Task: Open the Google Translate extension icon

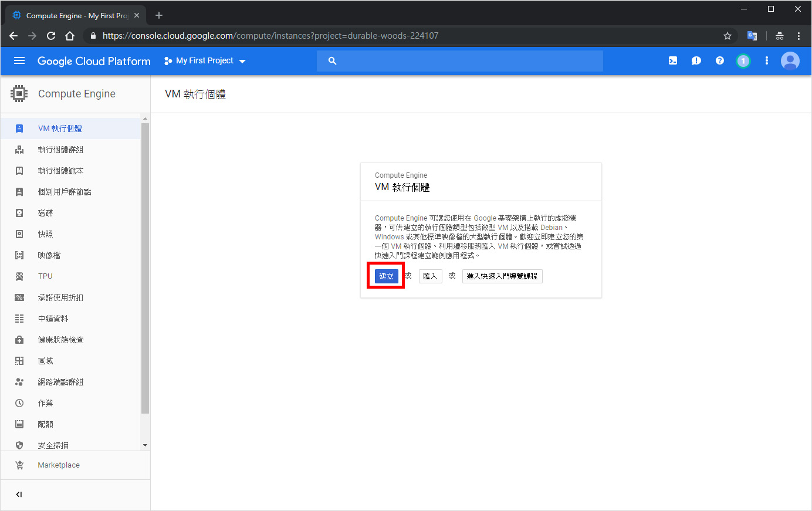Action: (752, 36)
